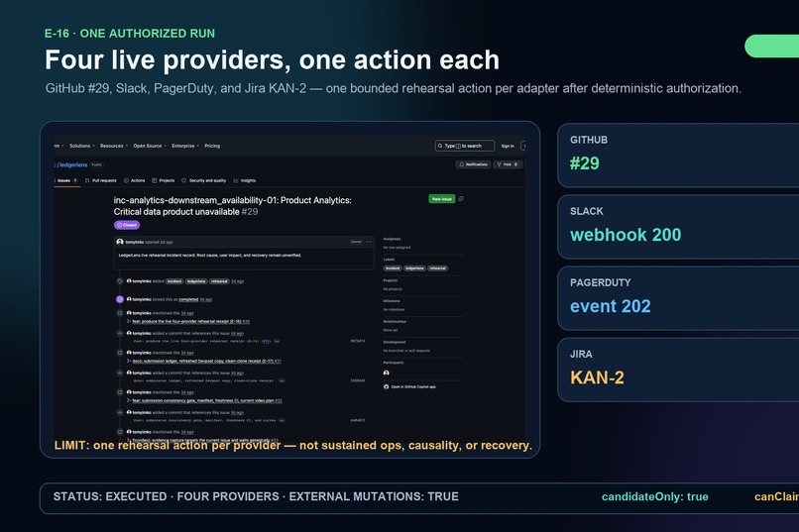This screenshot has height=532, width=799.
Task: Click the purple Closed status badge
Action: coord(127,225)
